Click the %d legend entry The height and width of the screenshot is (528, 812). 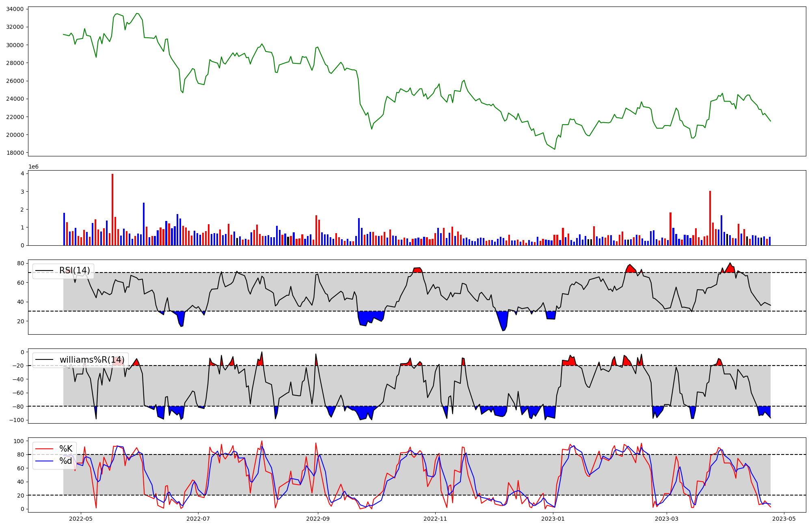(x=66, y=461)
